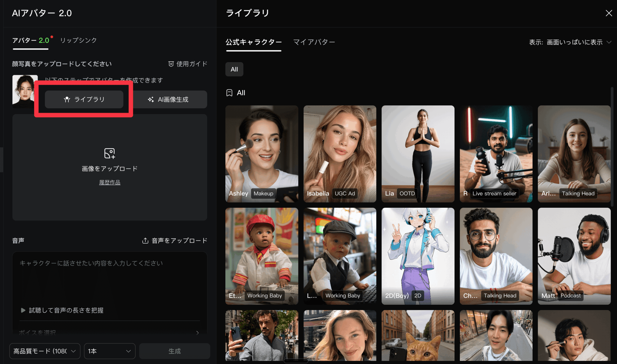The height and width of the screenshot is (364, 617).
Task: Click the 生成 generate button
Action: 174,351
